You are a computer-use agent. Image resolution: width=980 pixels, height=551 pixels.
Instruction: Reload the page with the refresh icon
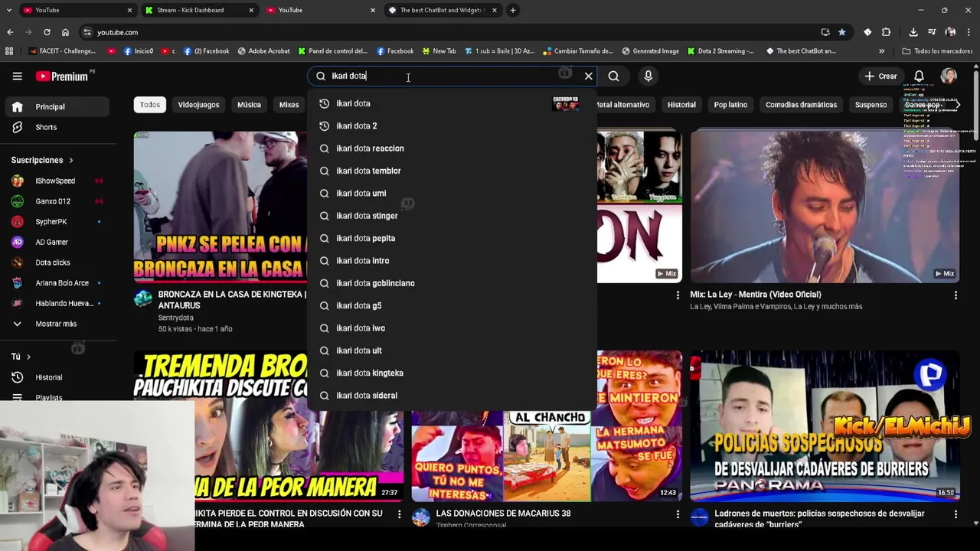pyautogui.click(x=47, y=32)
